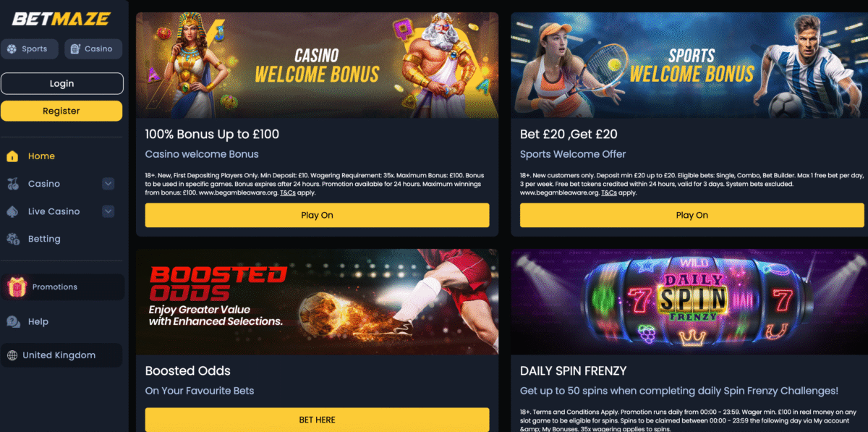
Task: Click the Betmaze logo
Action: coord(60,19)
